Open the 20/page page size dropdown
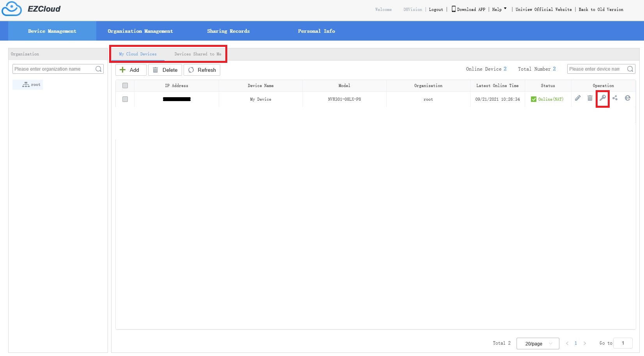The width and height of the screenshot is (644, 356). pyautogui.click(x=538, y=344)
